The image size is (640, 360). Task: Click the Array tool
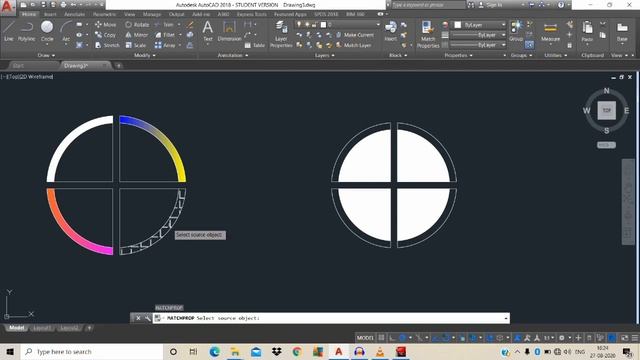[x=165, y=45]
